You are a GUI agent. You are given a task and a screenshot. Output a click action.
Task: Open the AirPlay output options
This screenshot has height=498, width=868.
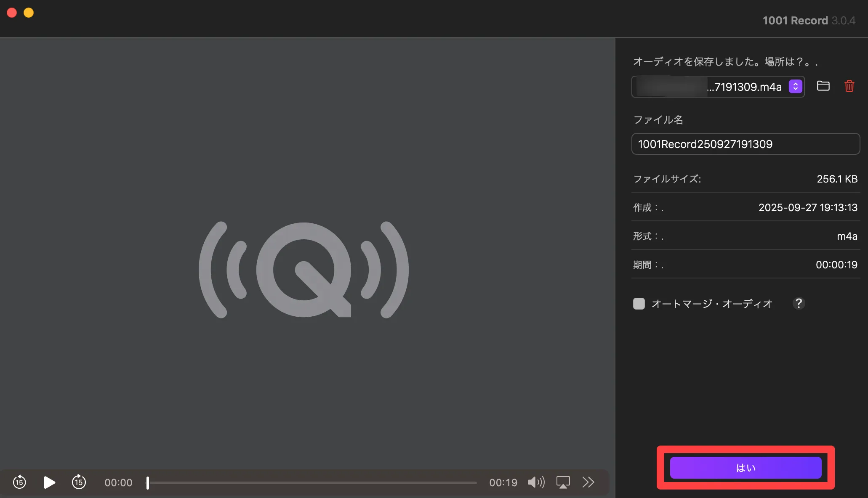pos(563,482)
